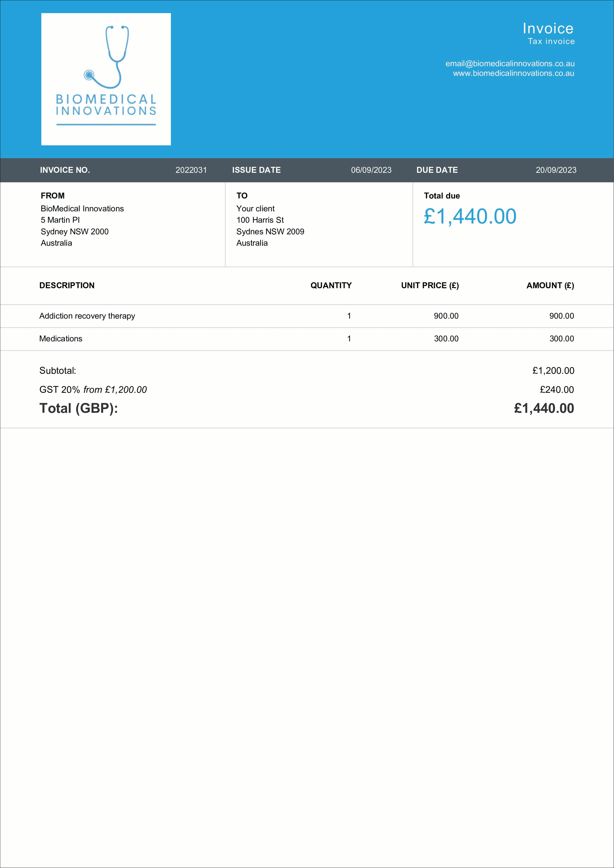Click the AMOUNT (£) column header
614x868 pixels.
click(x=550, y=285)
